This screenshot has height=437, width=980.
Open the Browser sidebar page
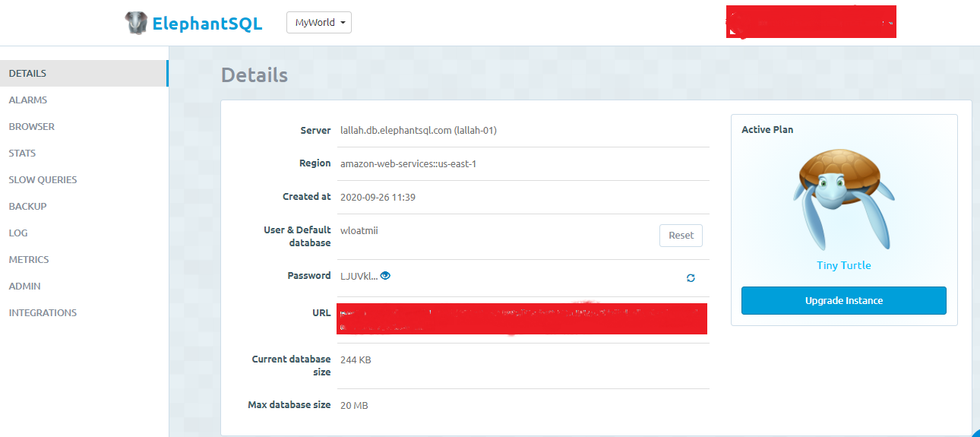coord(84,127)
